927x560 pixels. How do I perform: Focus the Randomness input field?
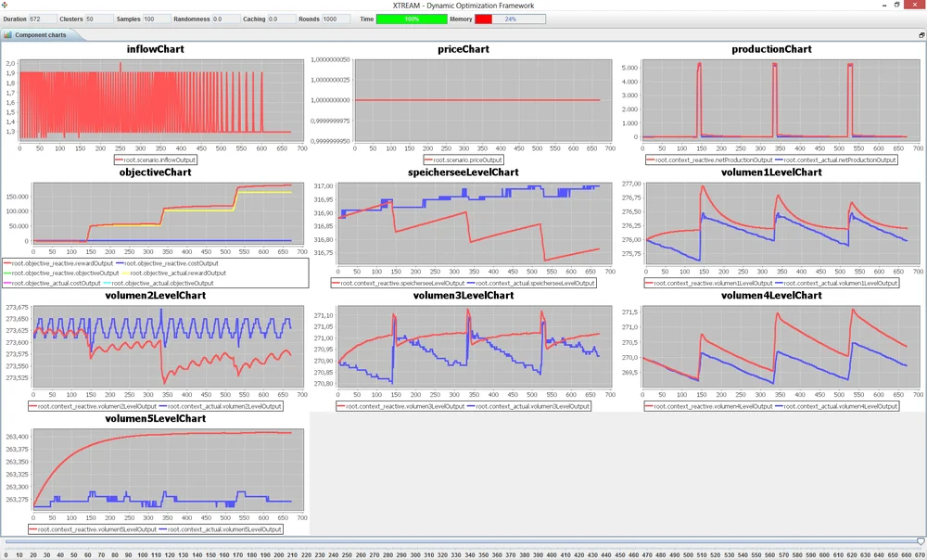(226, 19)
